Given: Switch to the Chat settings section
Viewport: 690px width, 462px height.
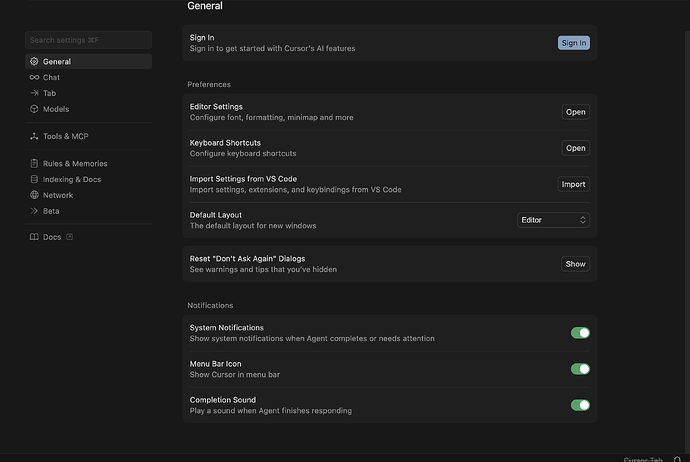Looking at the screenshot, I should pyautogui.click(x=88, y=77).
